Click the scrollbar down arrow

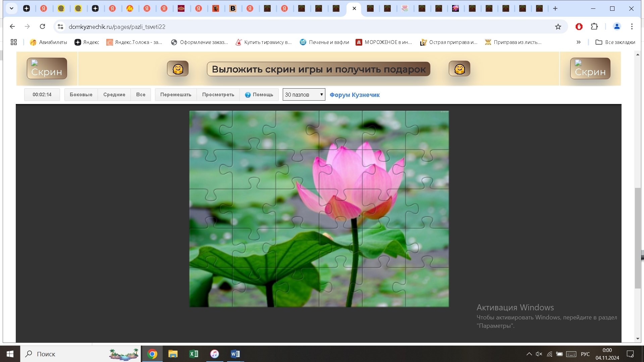click(638, 339)
